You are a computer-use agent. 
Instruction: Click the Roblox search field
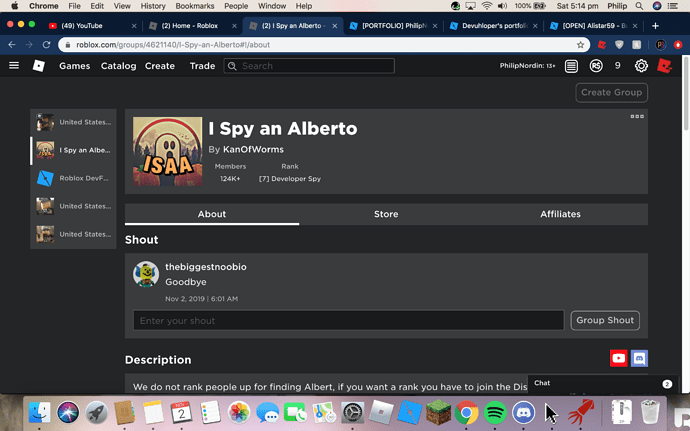(x=309, y=66)
